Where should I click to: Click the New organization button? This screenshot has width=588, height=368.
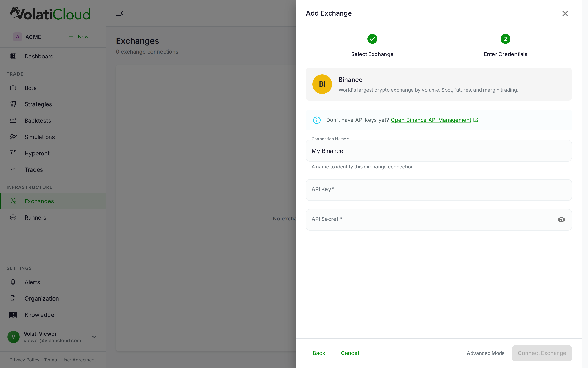[x=78, y=37]
